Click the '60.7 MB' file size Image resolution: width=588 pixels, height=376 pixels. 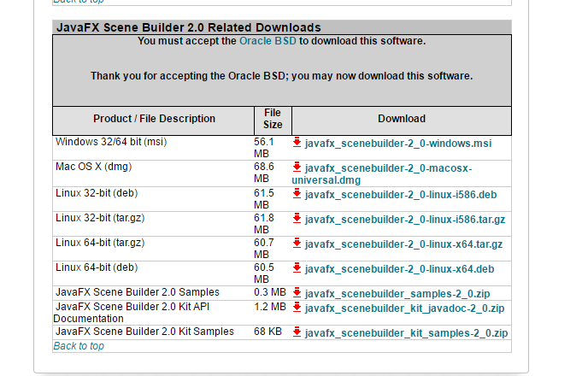(x=264, y=249)
